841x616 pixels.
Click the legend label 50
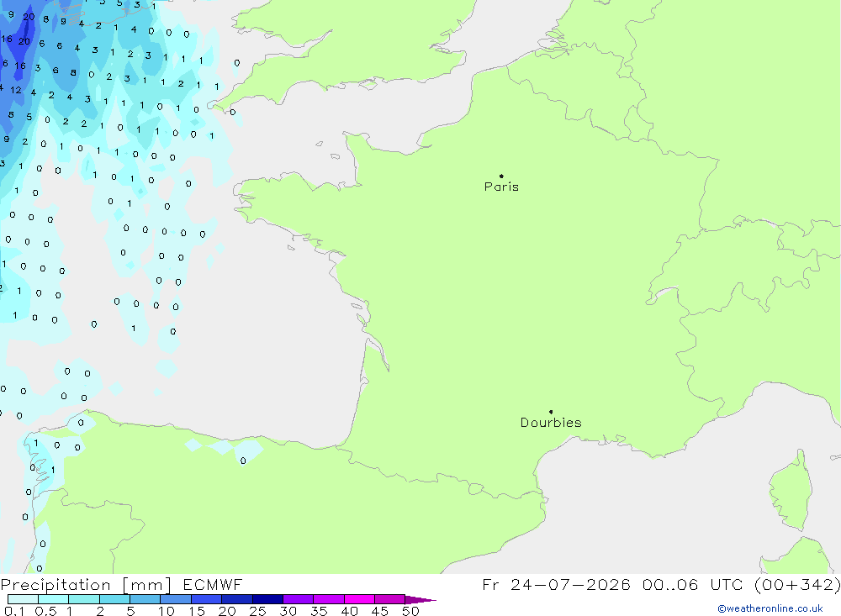pos(410,611)
